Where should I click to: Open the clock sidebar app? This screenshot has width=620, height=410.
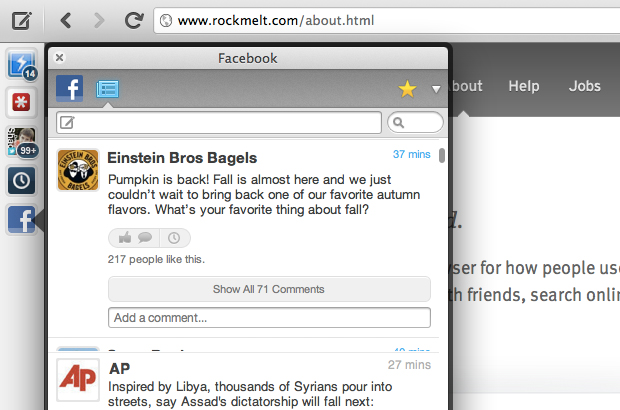pos(21,181)
